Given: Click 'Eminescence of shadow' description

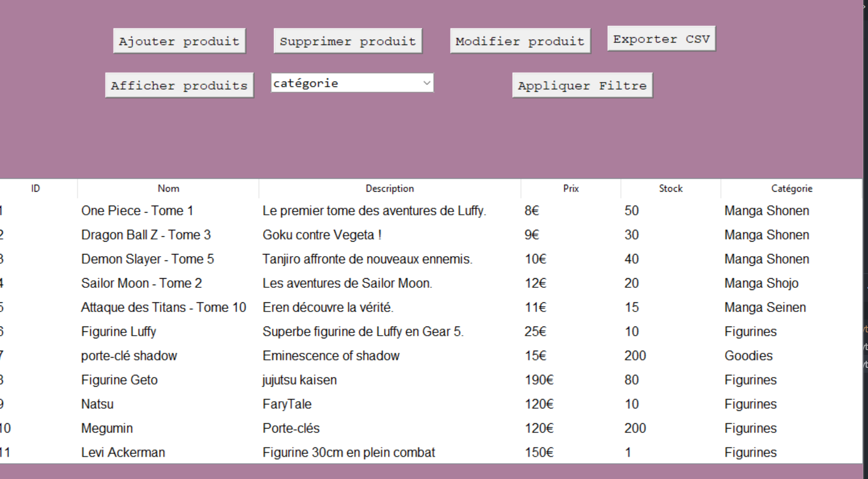Looking at the screenshot, I should [x=331, y=355].
